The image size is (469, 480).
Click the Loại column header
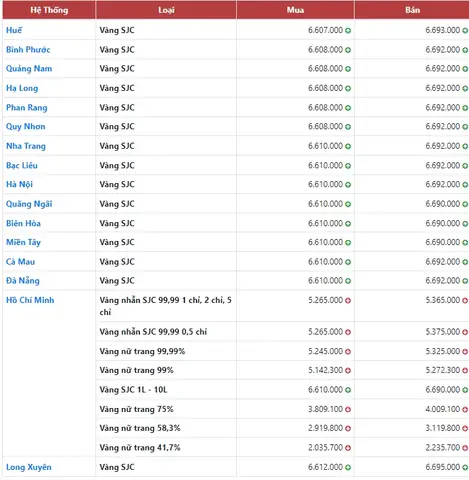(166, 10)
